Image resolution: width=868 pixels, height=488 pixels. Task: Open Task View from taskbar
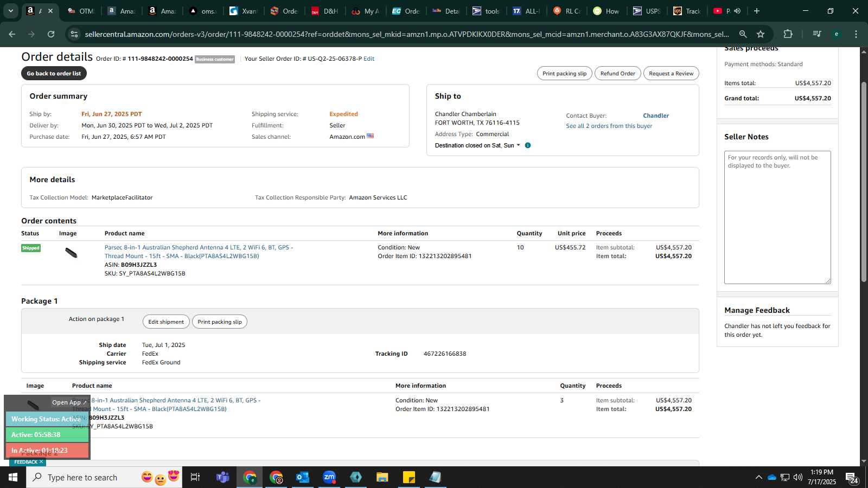coord(195,477)
